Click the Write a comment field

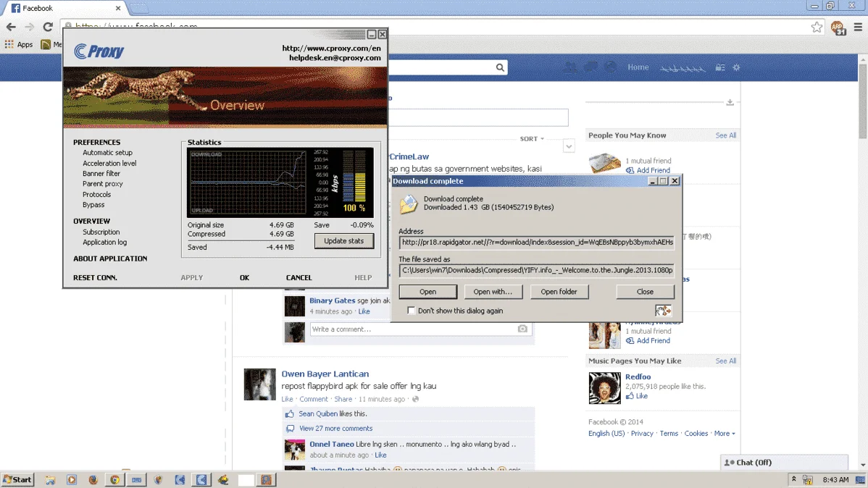413,329
